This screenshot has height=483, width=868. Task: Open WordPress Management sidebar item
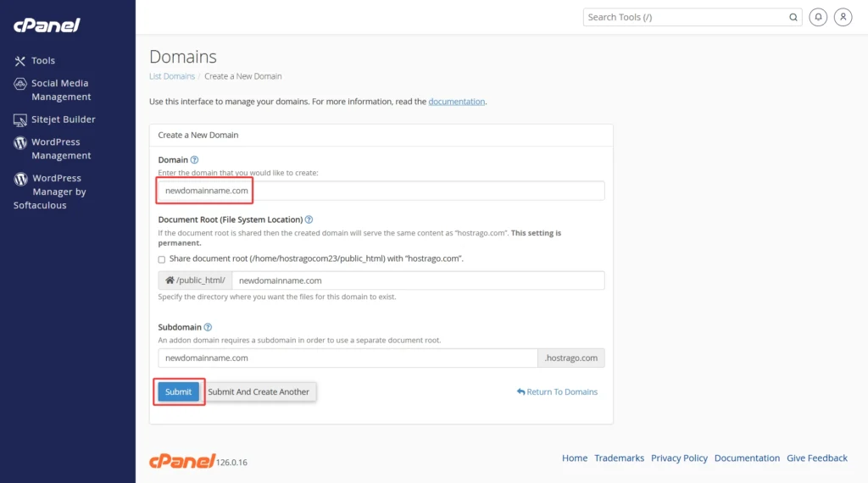(x=52, y=149)
